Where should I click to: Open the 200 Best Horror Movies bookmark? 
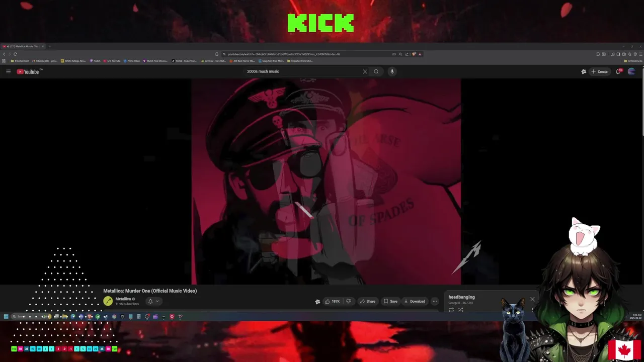point(242,61)
